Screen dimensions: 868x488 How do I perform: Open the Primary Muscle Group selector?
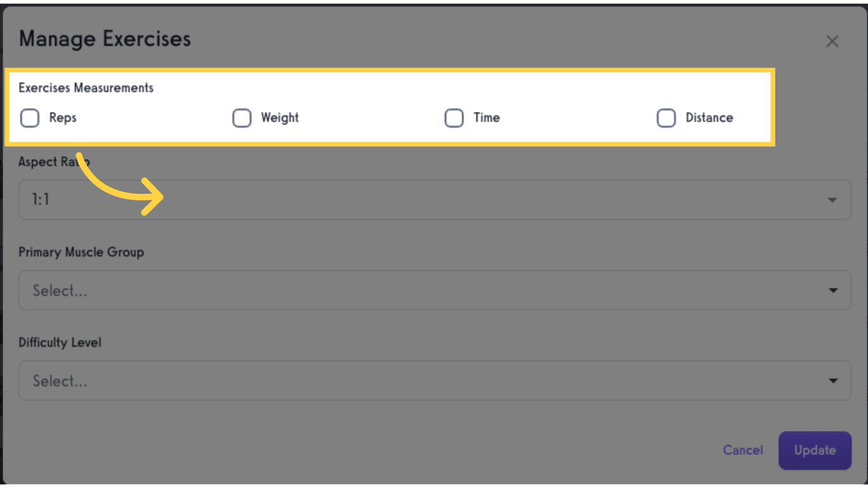coord(434,290)
